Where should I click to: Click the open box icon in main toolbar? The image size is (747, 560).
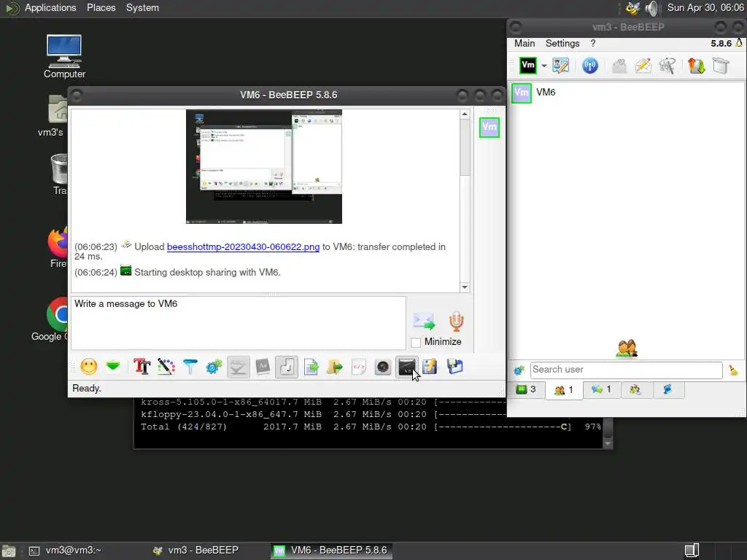[721, 65]
